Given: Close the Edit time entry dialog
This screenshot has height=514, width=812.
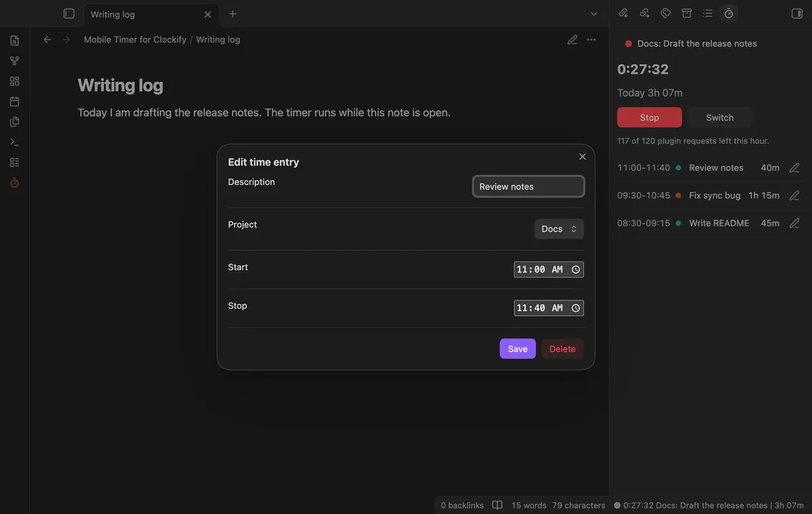Looking at the screenshot, I should point(583,157).
